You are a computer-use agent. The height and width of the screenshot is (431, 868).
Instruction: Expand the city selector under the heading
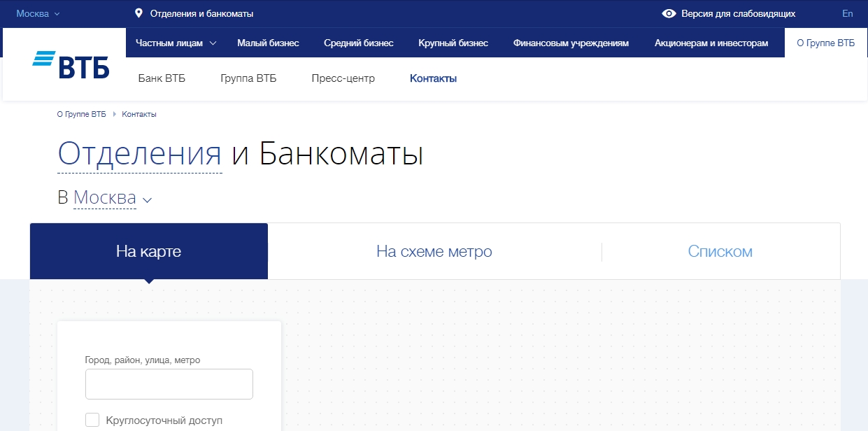pos(112,199)
